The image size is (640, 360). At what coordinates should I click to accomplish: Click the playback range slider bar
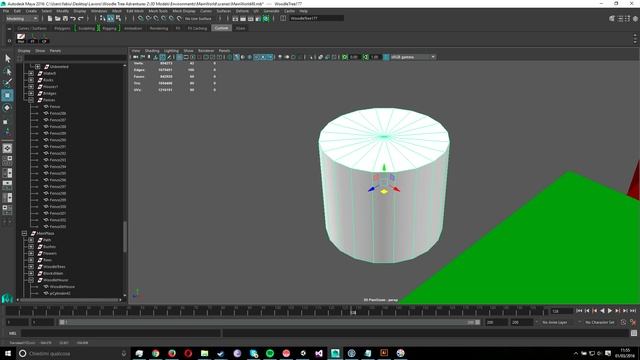click(x=269, y=322)
